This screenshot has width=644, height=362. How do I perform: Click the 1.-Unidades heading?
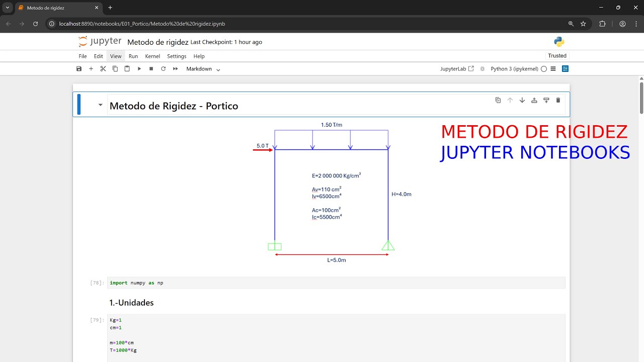click(x=131, y=303)
